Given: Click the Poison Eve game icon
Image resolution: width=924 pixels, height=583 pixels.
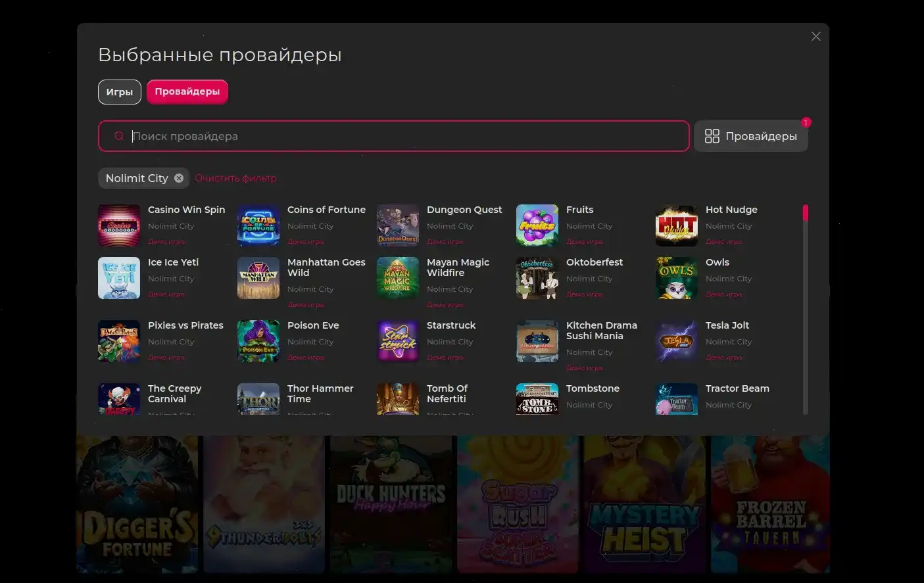Looking at the screenshot, I should (258, 341).
